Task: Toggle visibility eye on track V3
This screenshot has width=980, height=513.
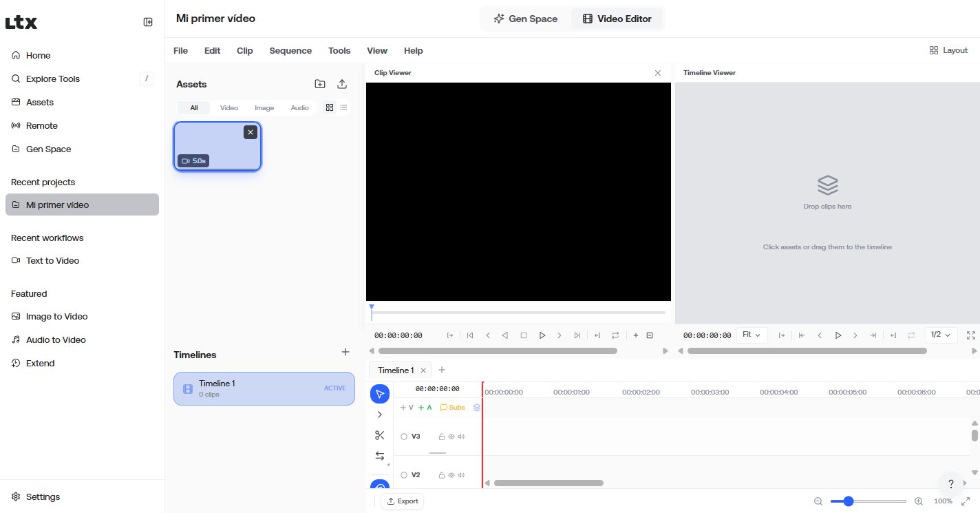Action: coord(451,437)
